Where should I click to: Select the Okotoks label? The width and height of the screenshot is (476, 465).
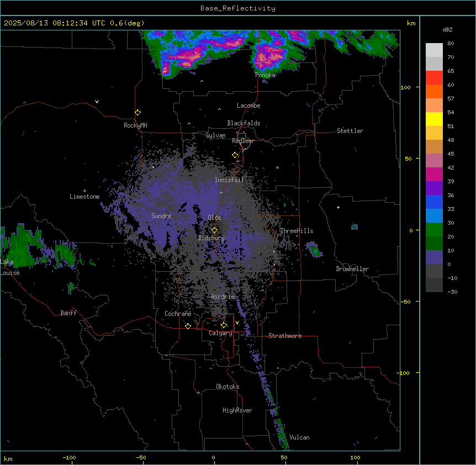tap(228, 387)
